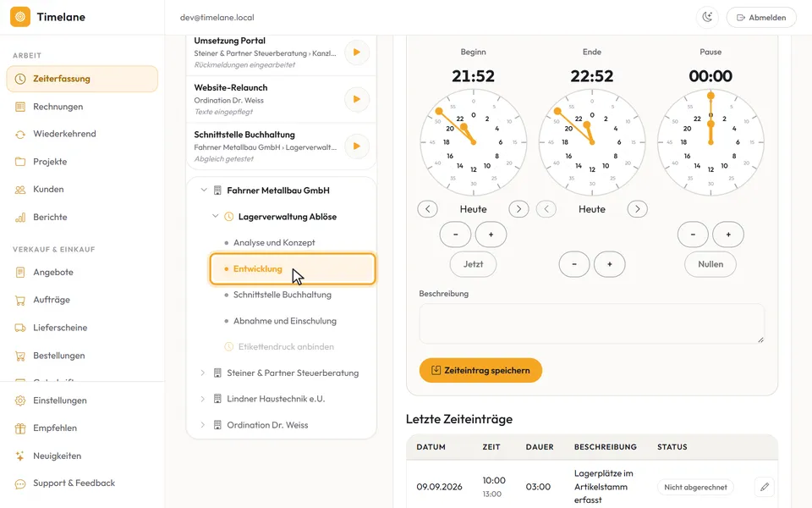Click the Abmelden button
The height and width of the screenshot is (508, 812).
pyautogui.click(x=761, y=17)
